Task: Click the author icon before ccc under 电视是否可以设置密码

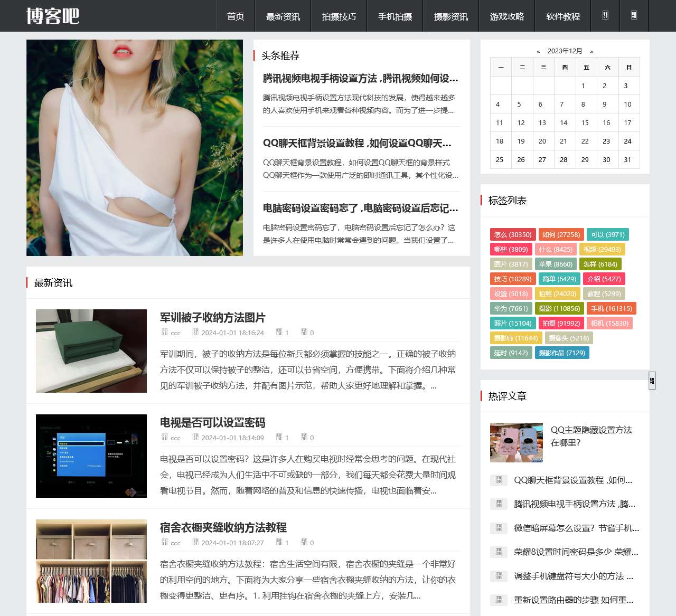Action: (x=164, y=437)
